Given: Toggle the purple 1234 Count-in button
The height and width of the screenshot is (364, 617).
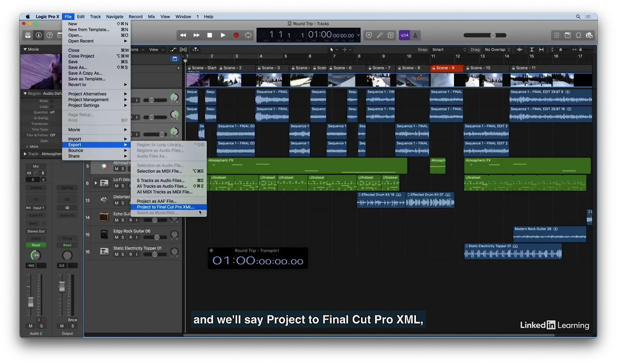Looking at the screenshot, I should point(404,35).
